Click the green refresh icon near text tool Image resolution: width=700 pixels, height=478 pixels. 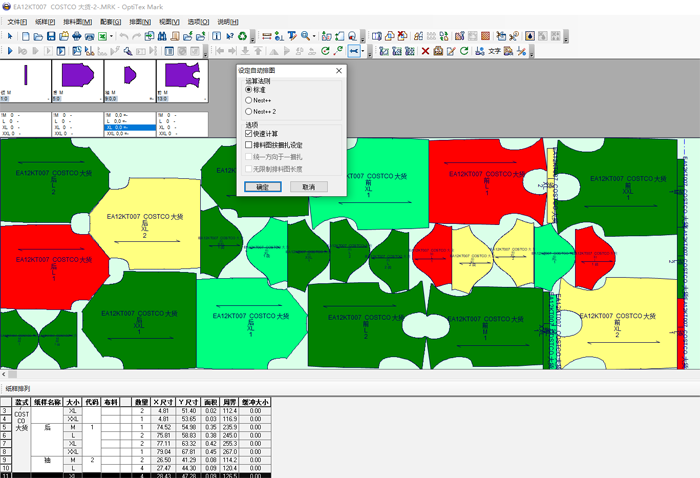[x=464, y=51]
